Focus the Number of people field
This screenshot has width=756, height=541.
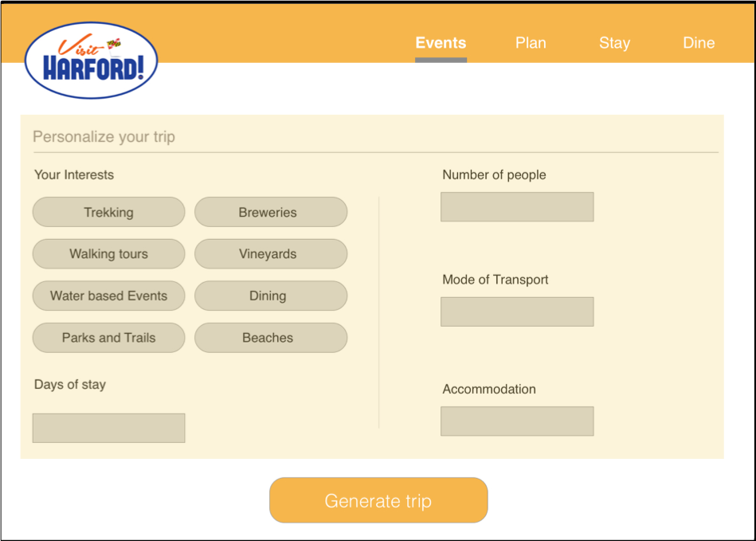click(517, 207)
